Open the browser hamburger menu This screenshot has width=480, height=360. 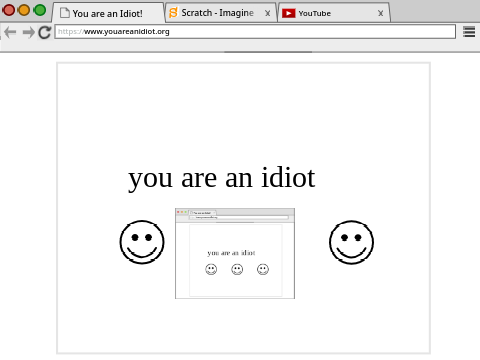point(469,32)
